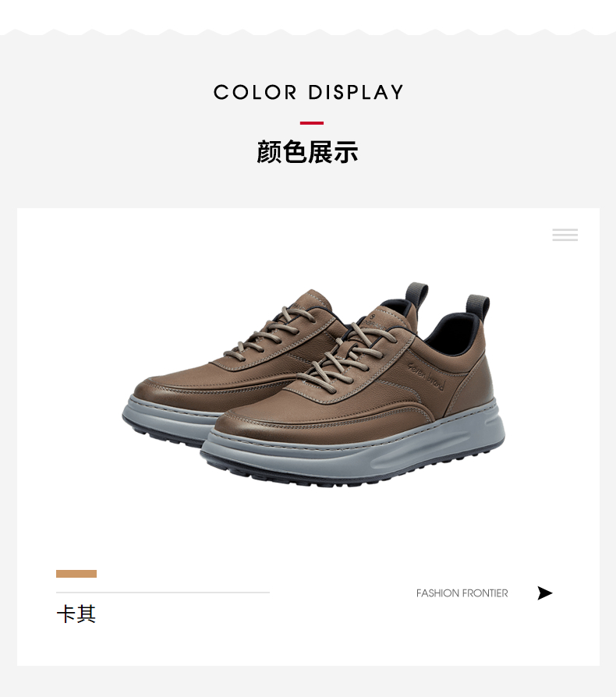This screenshot has height=697, width=616.
Task: Click the black arrow icon
Action: coord(545,593)
